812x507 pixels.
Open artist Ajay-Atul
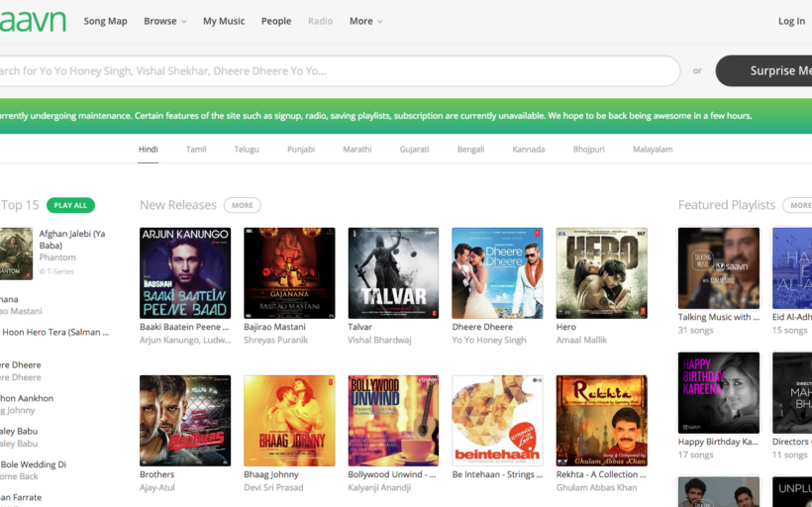click(157, 488)
